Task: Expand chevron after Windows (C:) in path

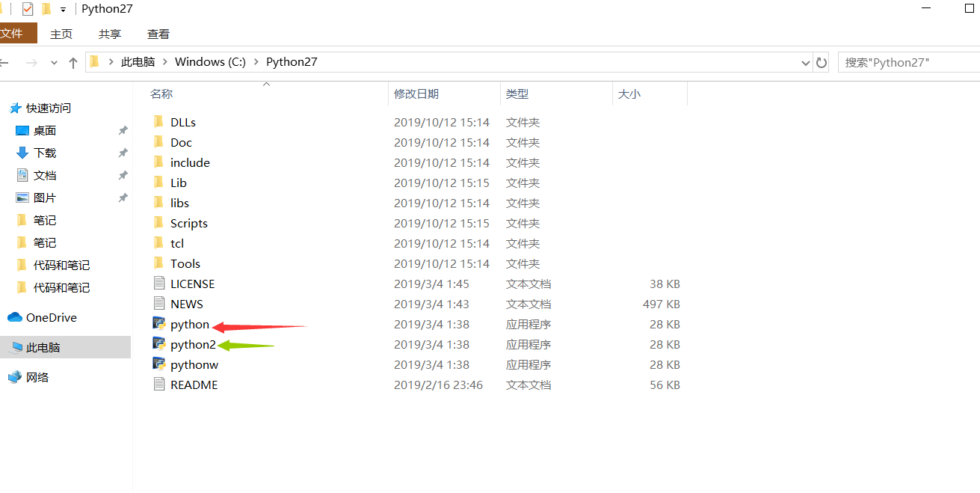Action: [256, 62]
